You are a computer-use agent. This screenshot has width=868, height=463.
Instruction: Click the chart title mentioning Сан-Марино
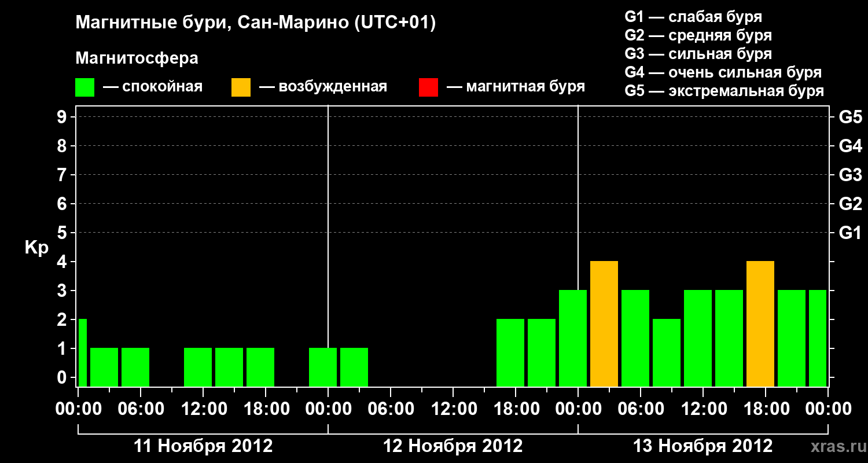pyautogui.click(x=255, y=23)
